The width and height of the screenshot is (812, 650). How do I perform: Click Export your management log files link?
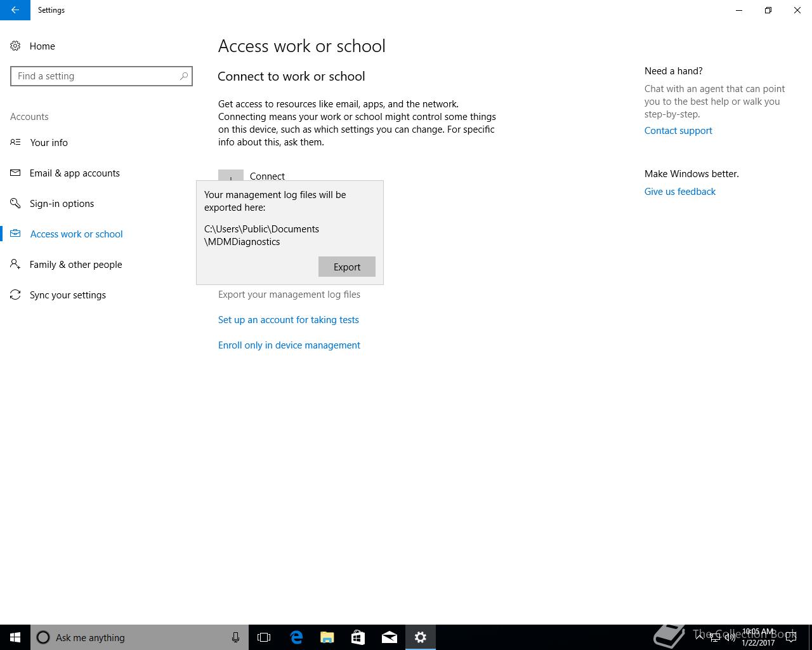(x=289, y=295)
